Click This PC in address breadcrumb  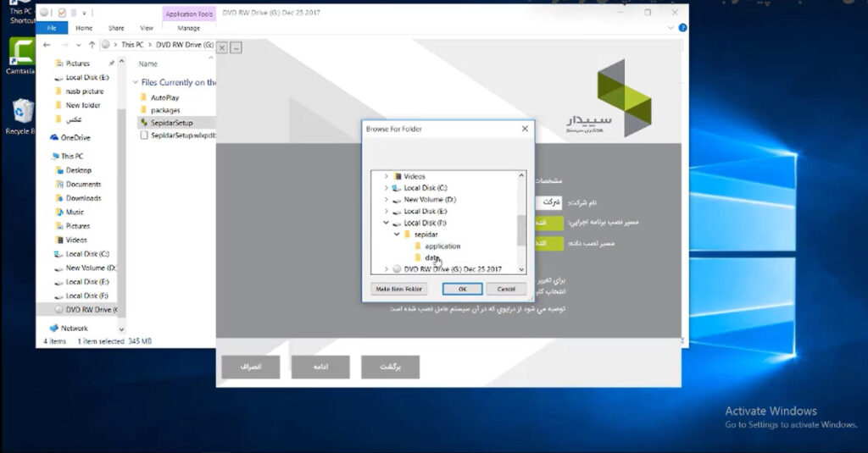pyautogui.click(x=132, y=45)
